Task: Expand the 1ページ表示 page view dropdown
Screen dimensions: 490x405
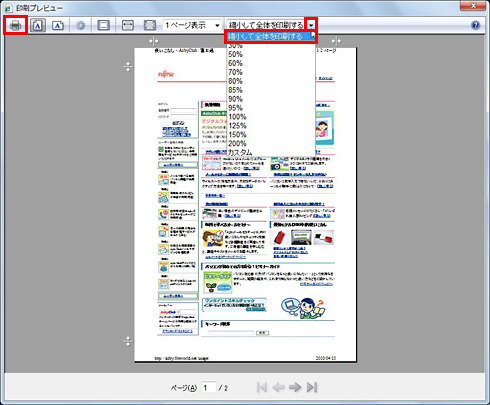Action: (x=192, y=25)
